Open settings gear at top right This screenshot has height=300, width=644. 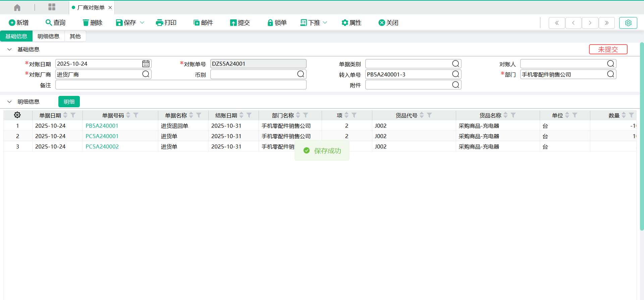[628, 23]
